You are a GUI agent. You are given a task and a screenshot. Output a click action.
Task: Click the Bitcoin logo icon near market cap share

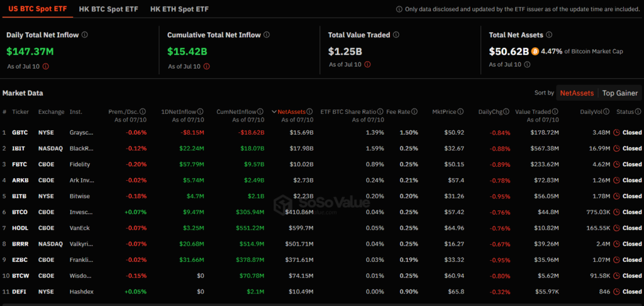point(535,52)
